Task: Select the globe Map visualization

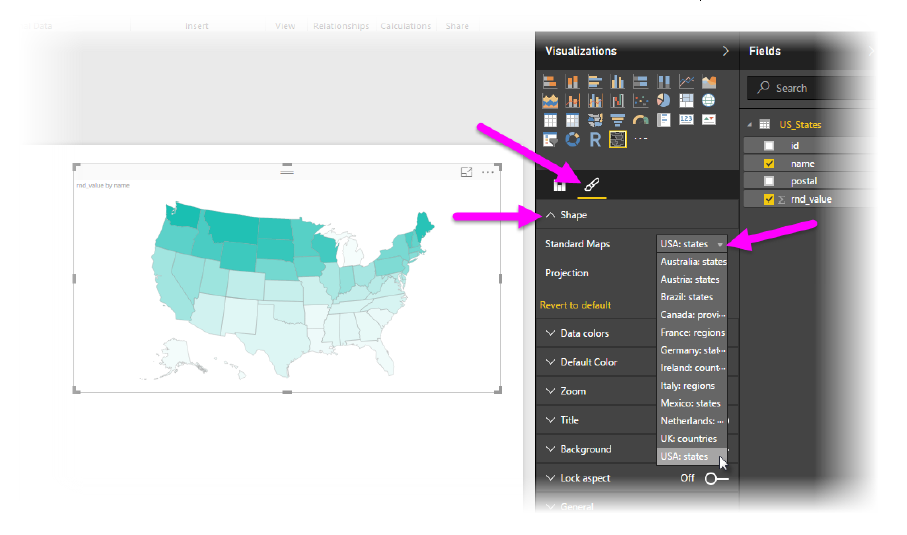Action: tap(709, 101)
